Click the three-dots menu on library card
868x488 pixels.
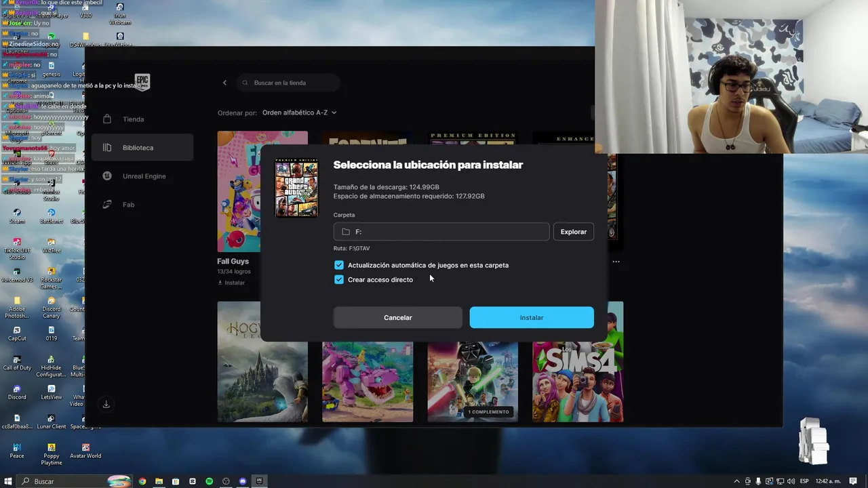(616, 262)
